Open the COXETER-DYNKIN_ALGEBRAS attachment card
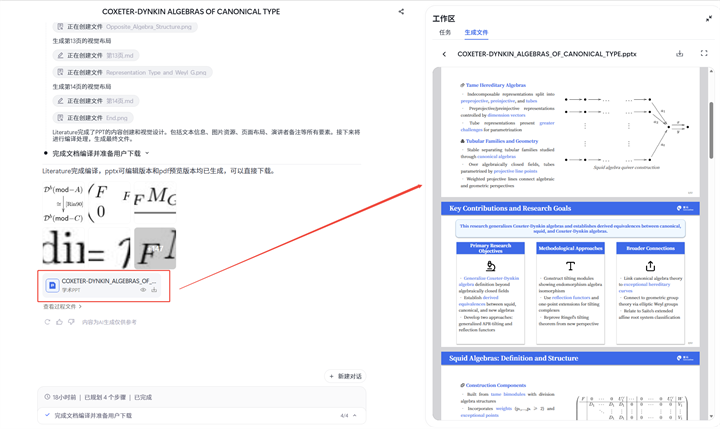Screen dimensions: 720x429 100,285
